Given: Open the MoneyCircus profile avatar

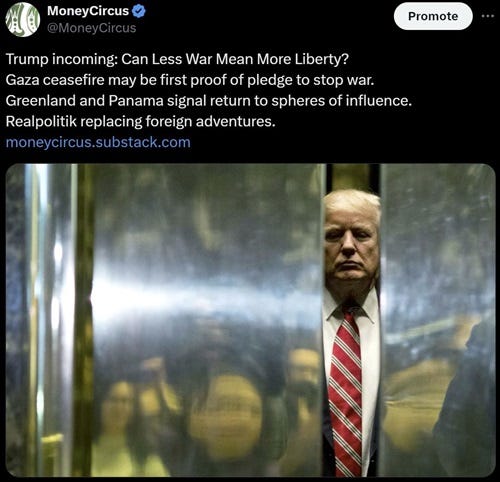Looking at the screenshot, I should pos(23,19).
